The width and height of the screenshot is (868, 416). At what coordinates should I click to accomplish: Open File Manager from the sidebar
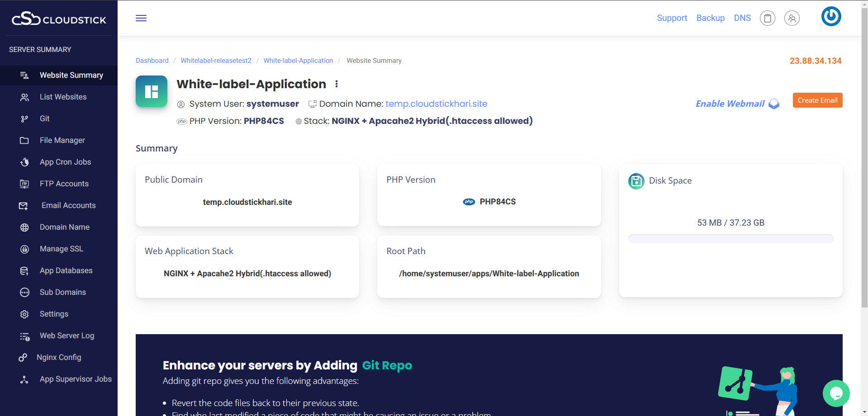coord(62,140)
